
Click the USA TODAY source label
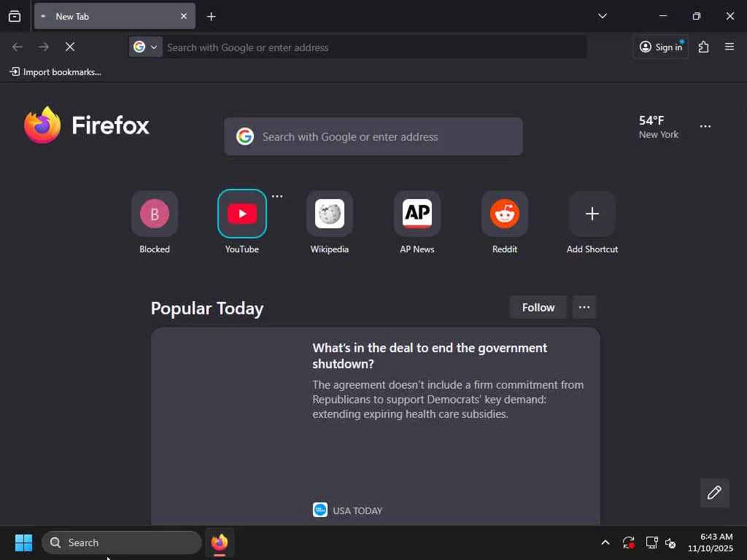357,510
